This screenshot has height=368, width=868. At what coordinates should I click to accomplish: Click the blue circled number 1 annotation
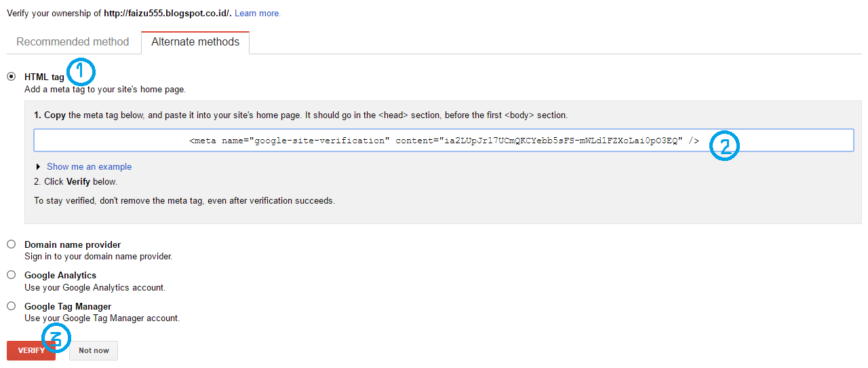(81, 71)
